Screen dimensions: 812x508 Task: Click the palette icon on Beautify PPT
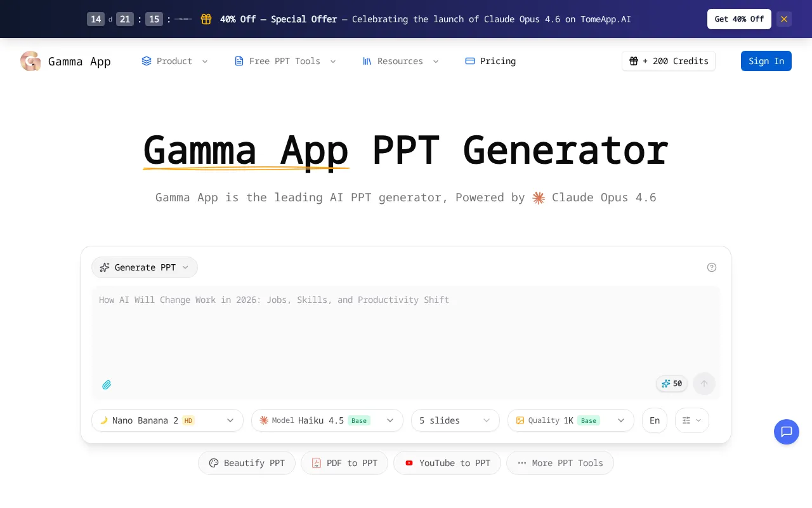214,463
